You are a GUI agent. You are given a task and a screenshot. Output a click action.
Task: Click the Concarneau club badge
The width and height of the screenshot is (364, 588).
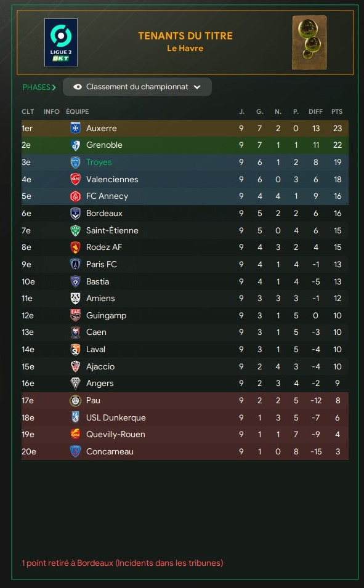(75, 451)
